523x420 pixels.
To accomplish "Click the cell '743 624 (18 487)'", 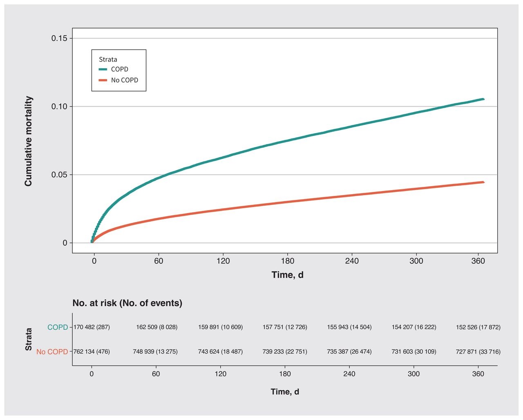I will [220, 352].
